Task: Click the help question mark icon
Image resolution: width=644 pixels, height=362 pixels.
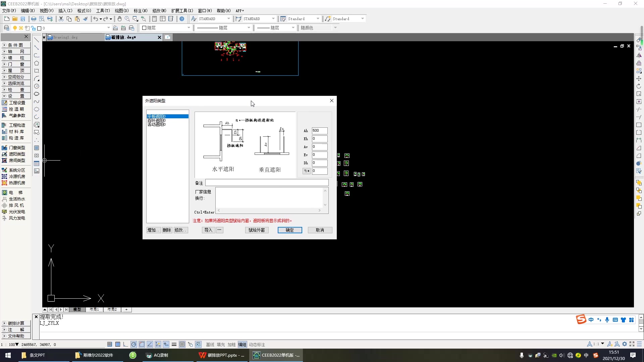Action: tap(182, 19)
